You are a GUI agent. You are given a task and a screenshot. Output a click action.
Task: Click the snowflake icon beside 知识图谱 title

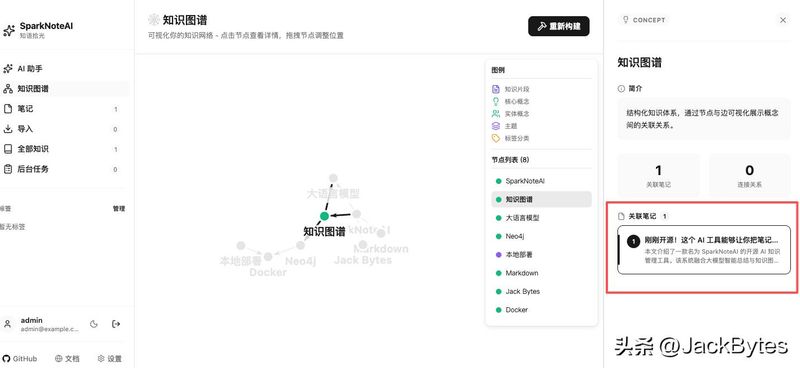(x=153, y=20)
